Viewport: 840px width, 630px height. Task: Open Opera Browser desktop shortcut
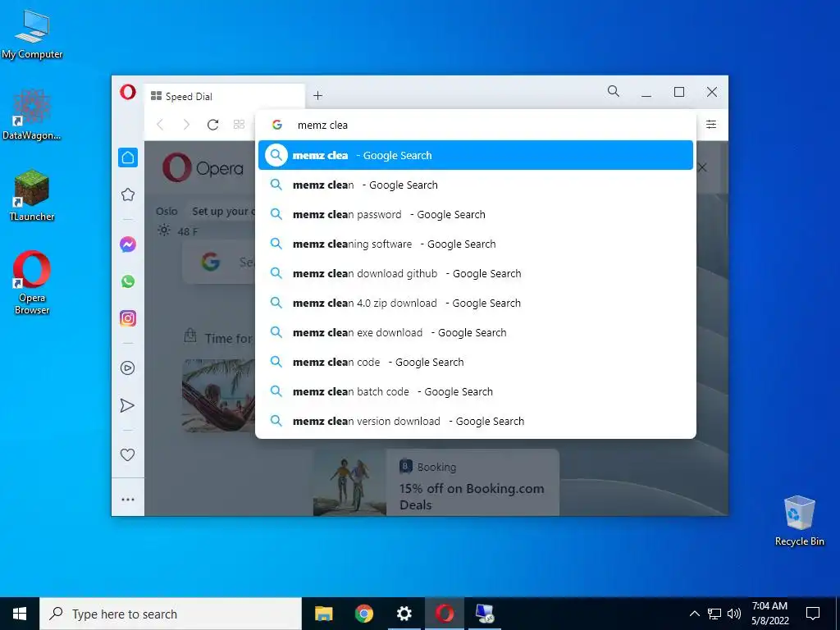click(32, 282)
